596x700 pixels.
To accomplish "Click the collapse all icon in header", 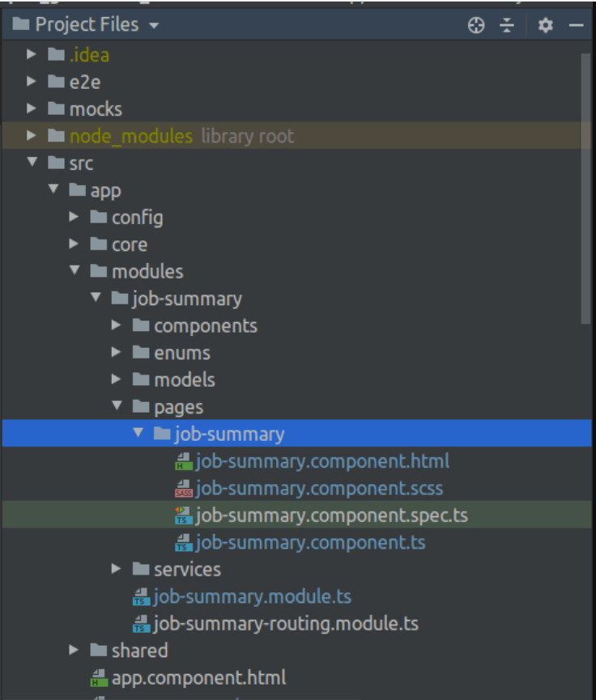I will pos(507,26).
